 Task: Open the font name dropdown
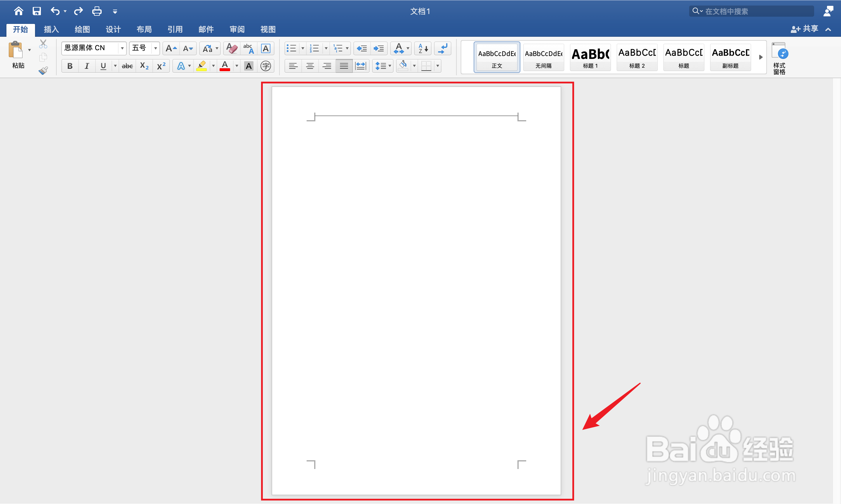pyautogui.click(x=122, y=48)
